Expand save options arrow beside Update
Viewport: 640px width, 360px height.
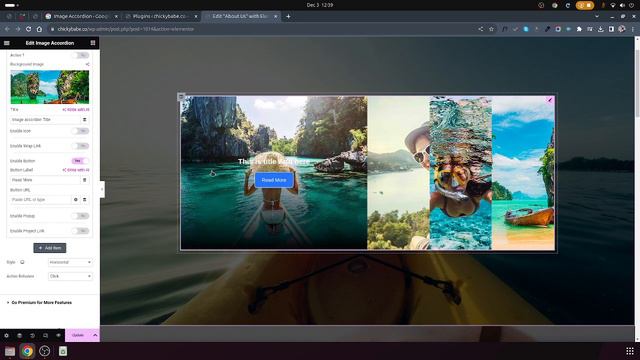coord(95,335)
